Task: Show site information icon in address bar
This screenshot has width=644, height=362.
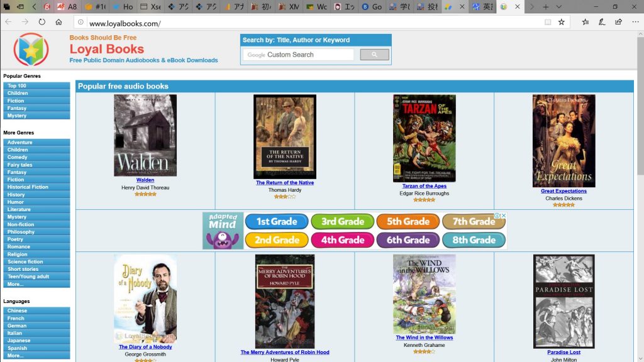Action: pos(80,23)
